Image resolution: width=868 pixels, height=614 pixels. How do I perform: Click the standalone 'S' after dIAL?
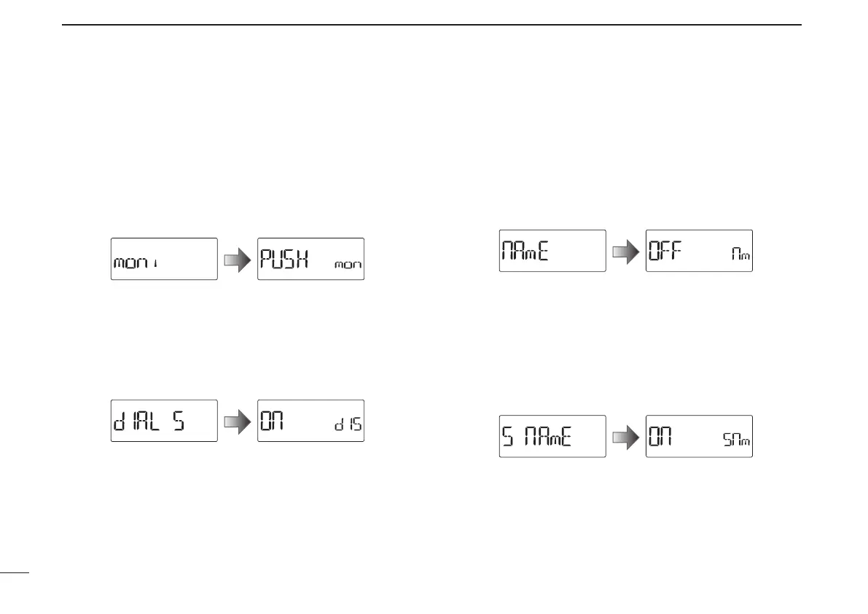click(x=179, y=421)
